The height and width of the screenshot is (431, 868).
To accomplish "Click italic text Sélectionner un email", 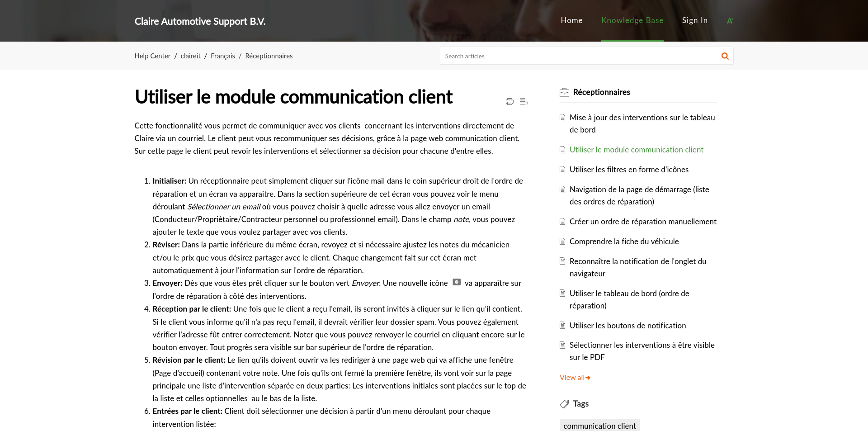I will click(x=224, y=207).
